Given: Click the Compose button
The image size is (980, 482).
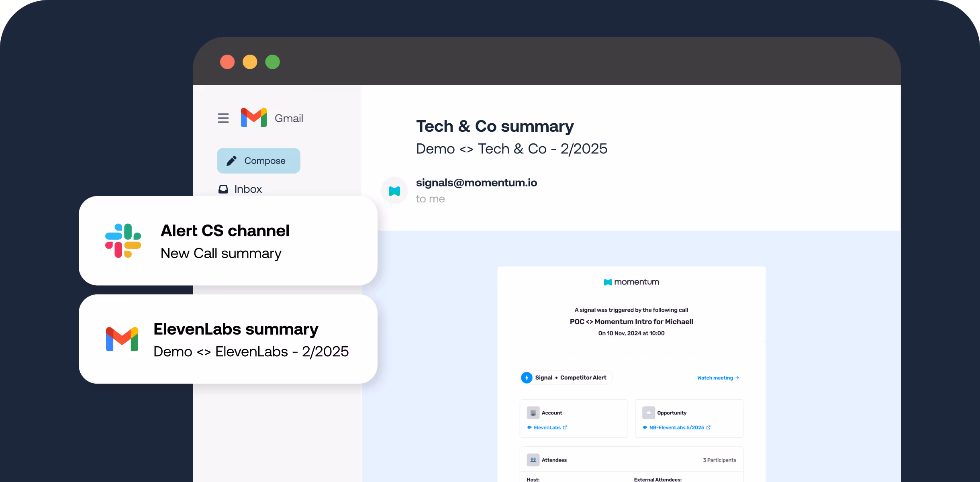Looking at the screenshot, I should pyautogui.click(x=258, y=161).
